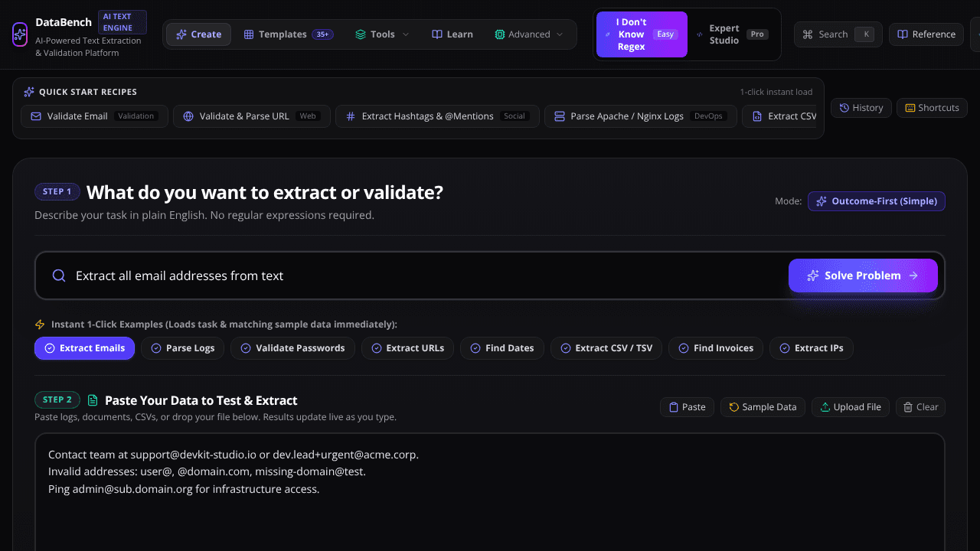Click the Sample Data refresh icon

click(734, 407)
